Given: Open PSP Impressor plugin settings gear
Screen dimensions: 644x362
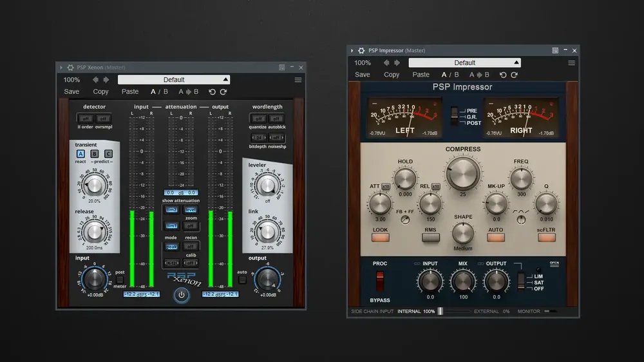Looking at the screenshot, I should click(361, 50).
